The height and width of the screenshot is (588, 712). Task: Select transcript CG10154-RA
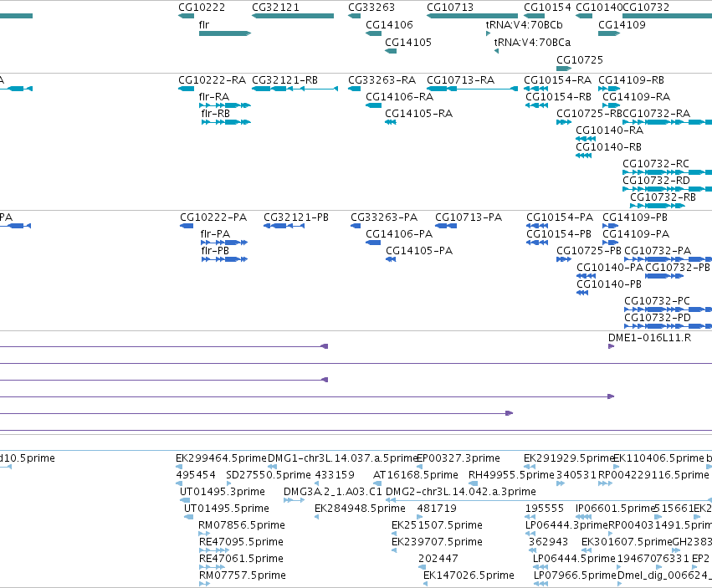pos(557,80)
